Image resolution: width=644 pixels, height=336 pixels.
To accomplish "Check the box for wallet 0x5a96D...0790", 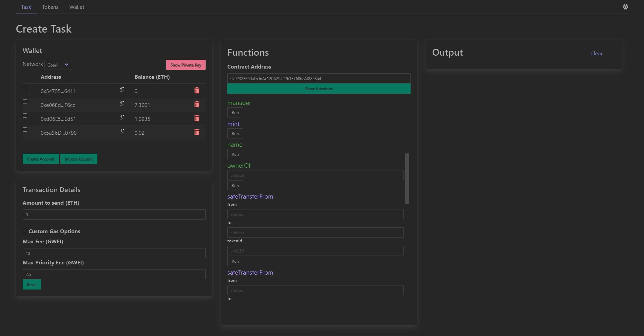I will [x=25, y=130].
